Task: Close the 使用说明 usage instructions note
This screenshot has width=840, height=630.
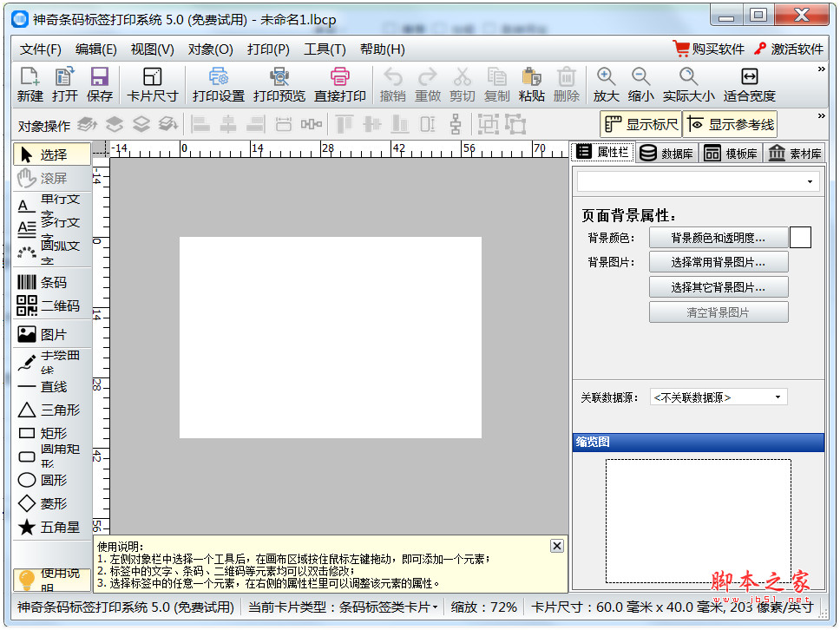Action: coord(556,545)
